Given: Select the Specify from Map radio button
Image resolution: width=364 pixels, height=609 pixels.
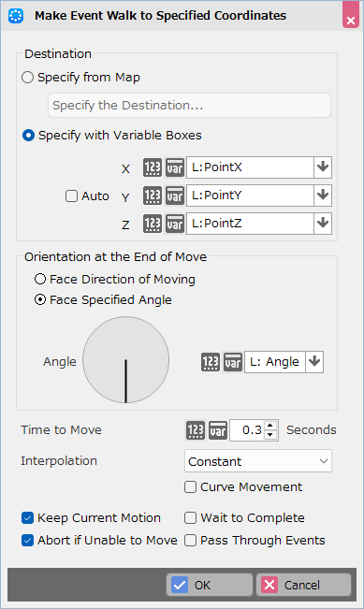Looking at the screenshot, I should point(27,78).
